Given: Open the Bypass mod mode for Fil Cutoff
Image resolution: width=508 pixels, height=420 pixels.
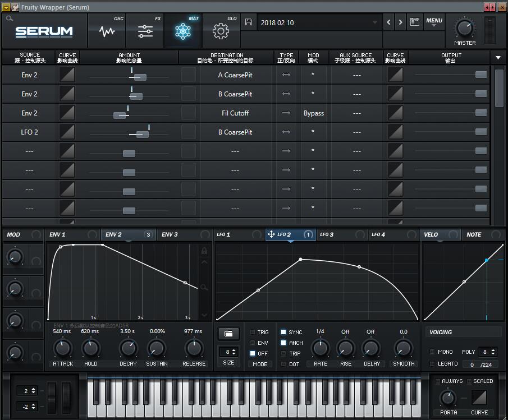Looking at the screenshot, I should point(314,113).
